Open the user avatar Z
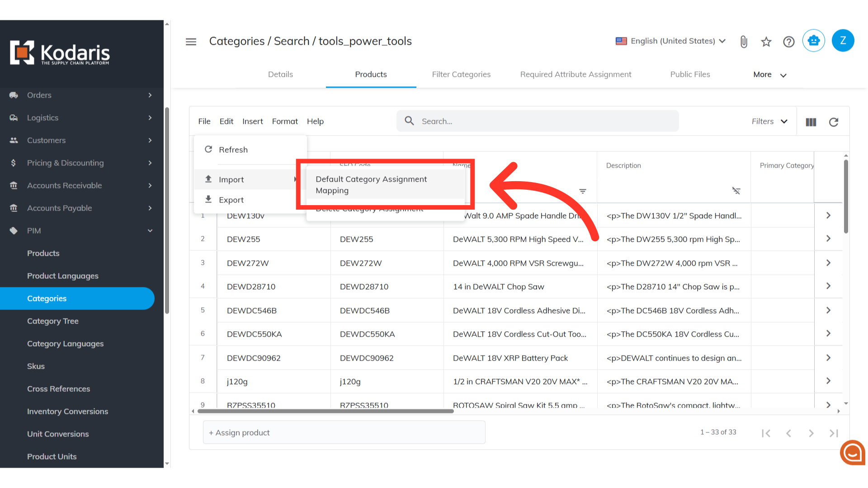This screenshot has width=868, height=488. click(843, 41)
